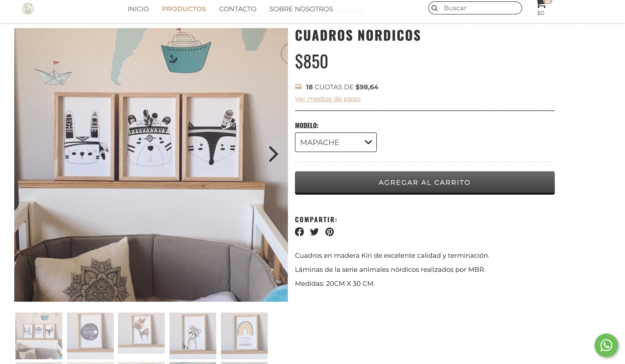Select the deer print thumbnail

tap(141, 333)
